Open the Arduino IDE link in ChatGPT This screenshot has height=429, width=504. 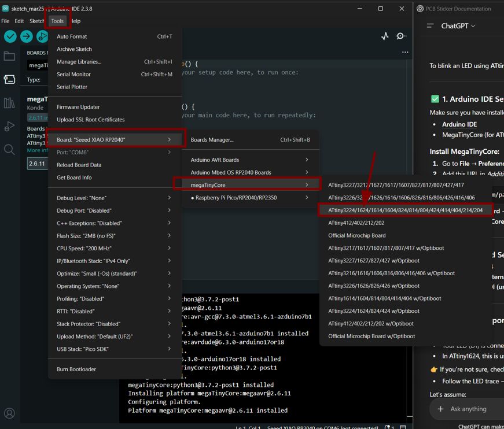click(x=459, y=124)
